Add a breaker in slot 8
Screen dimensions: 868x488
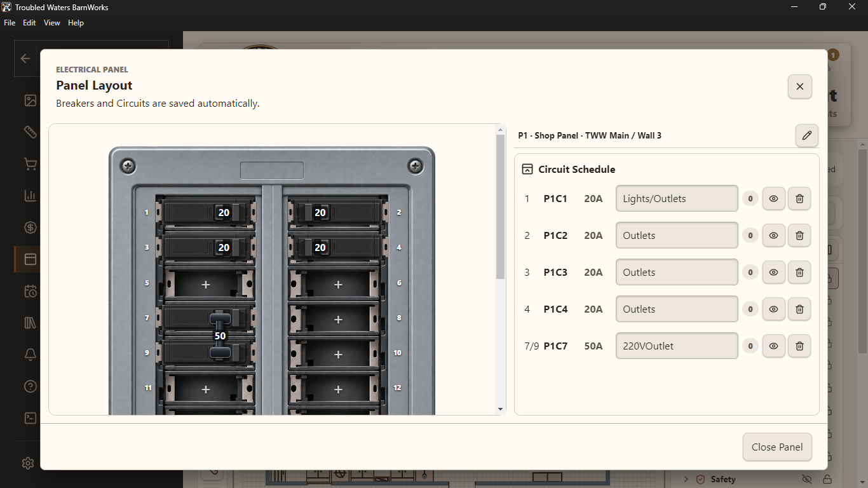338,320
